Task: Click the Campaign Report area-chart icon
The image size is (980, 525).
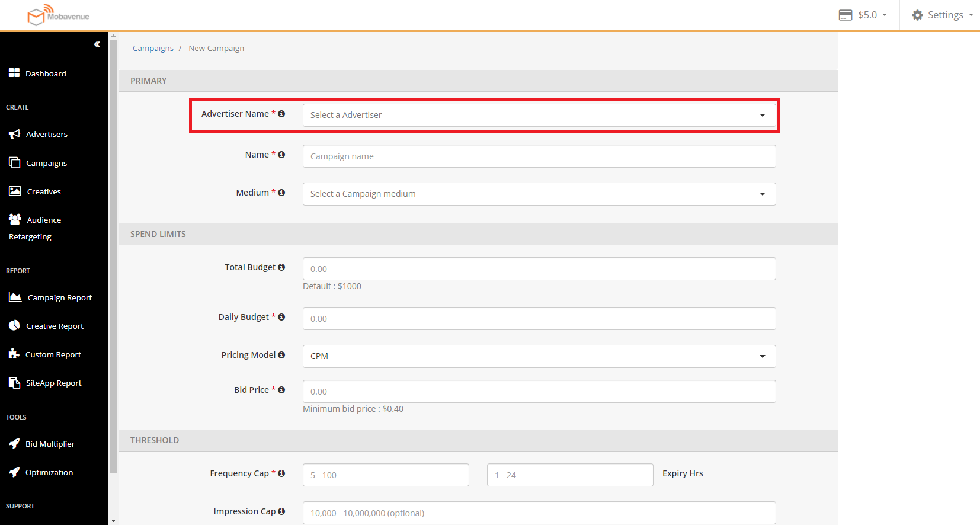Action: coord(15,297)
